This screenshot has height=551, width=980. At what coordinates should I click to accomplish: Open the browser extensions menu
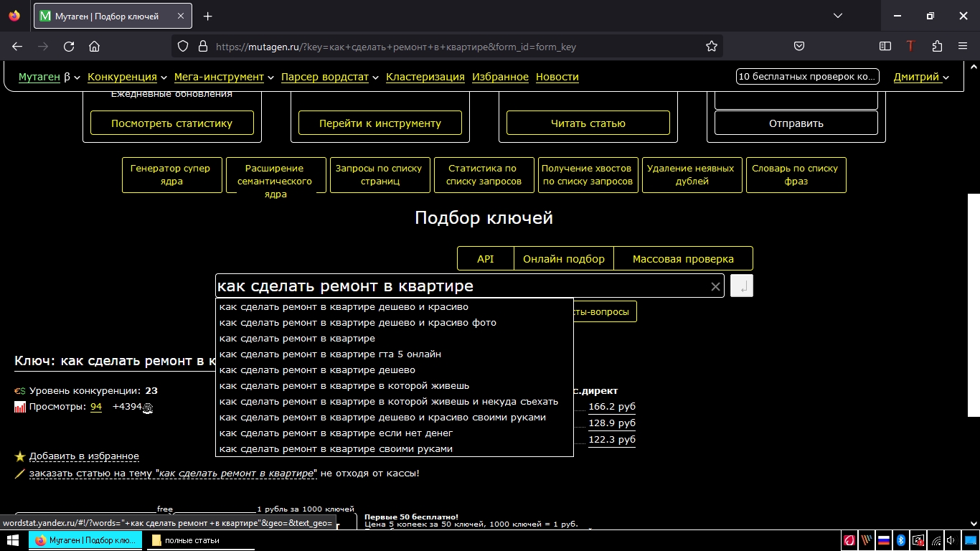(937, 47)
